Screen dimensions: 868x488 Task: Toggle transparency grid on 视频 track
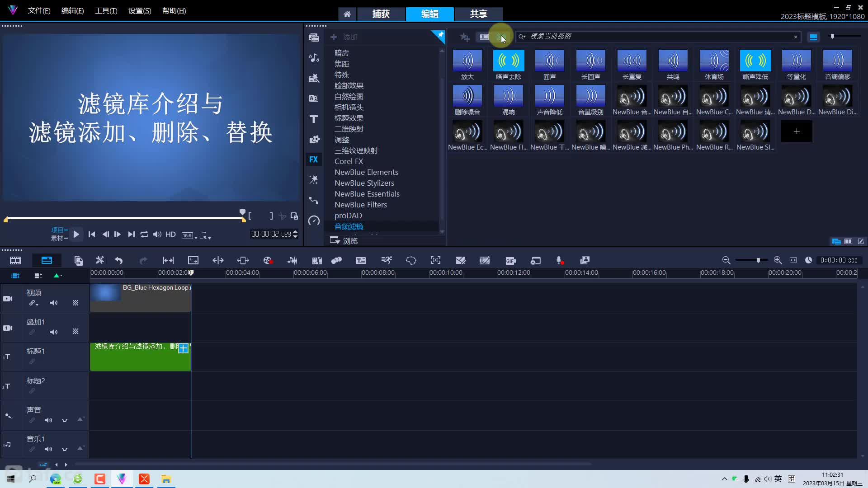pos(75,303)
